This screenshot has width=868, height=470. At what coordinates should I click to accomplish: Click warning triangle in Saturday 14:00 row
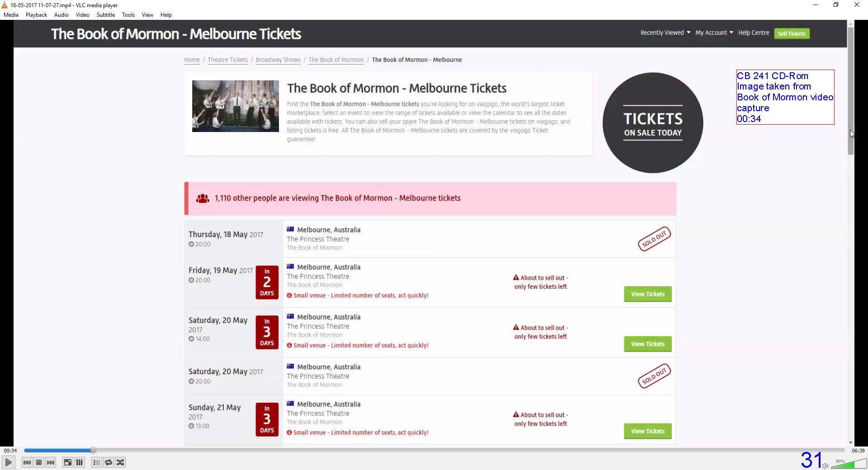pos(516,327)
